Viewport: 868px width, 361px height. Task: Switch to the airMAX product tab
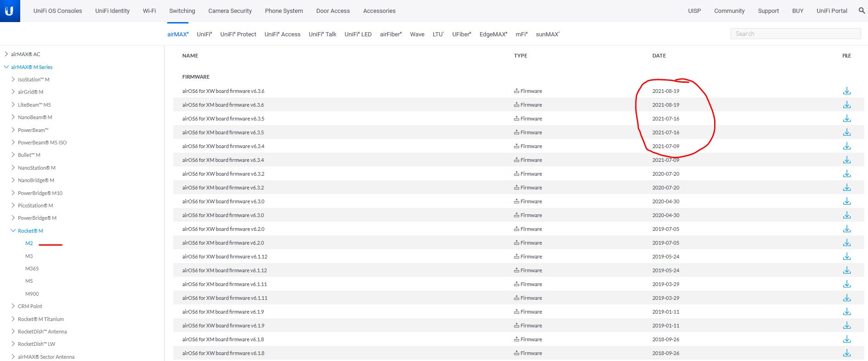pos(178,34)
